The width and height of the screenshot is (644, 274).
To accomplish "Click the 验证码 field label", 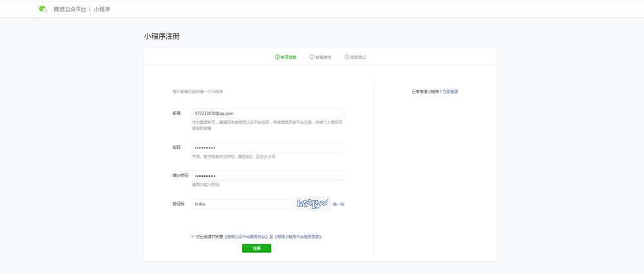I will click(178, 204).
